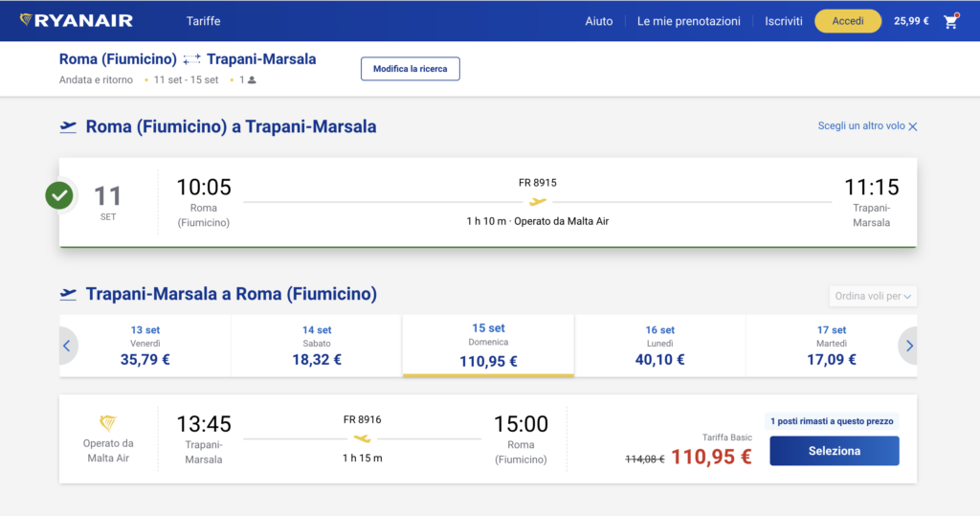
Task: Open Le mie prenotazioni
Action: (x=689, y=21)
